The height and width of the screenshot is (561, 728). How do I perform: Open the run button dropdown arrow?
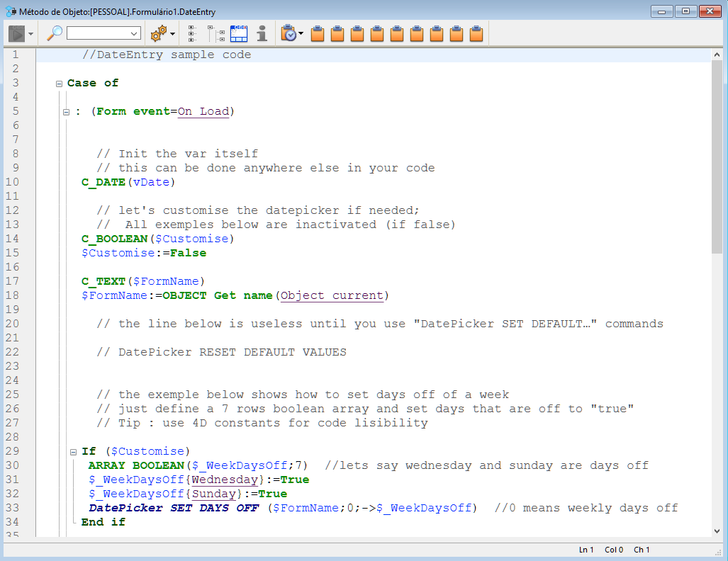[x=30, y=33]
